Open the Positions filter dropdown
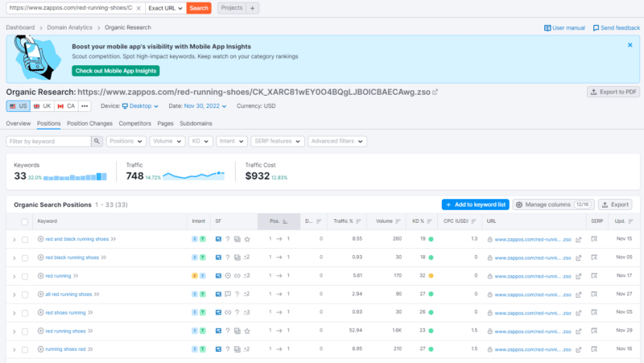This screenshot has width=644, height=363. (x=126, y=142)
